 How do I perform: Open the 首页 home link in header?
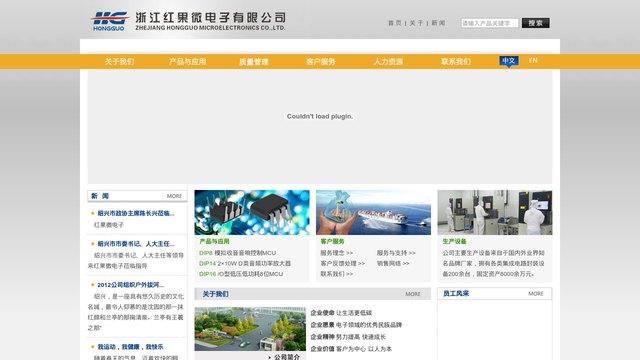coord(394,23)
